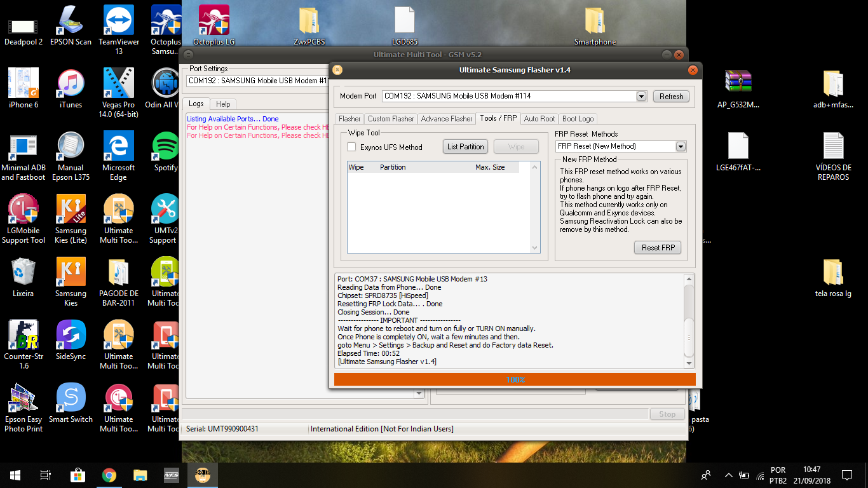The width and height of the screenshot is (868, 488).
Task: Launch iTunes from the desktop
Action: 71,89
